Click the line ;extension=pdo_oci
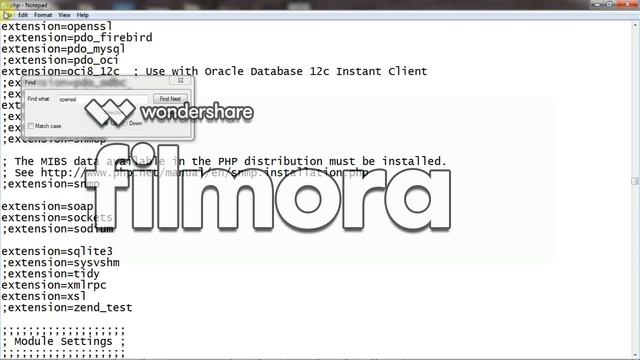The height and width of the screenshot is (360, 640). point(60,60)
